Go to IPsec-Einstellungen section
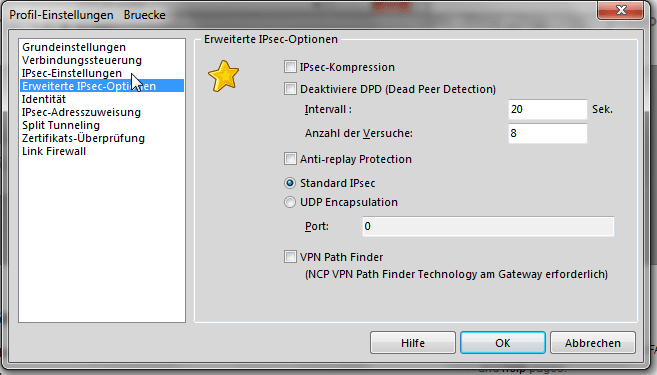Viewport: 657px width, 375px height. 72,73
